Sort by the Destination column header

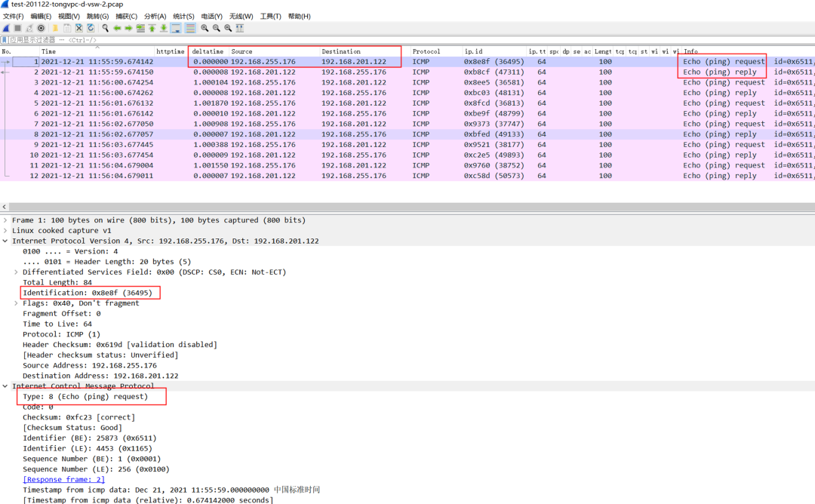pos(365,51)
